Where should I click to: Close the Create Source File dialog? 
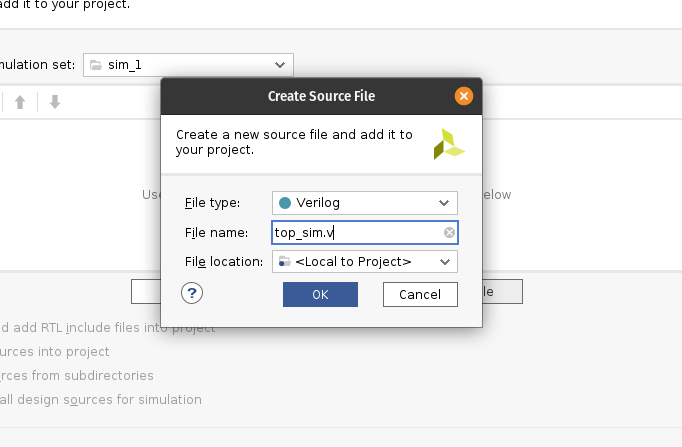coord(463,97)
